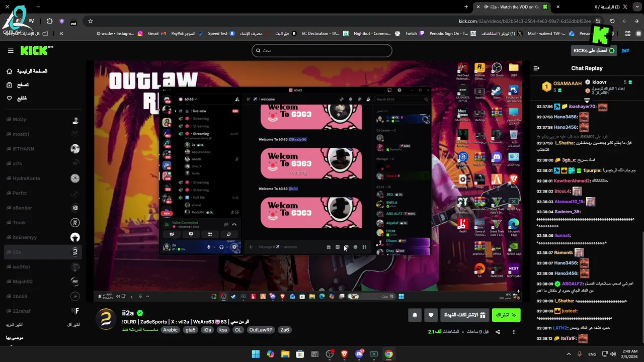Open a new browser tab
The height and width of the screenshot is (362, 644).
(x=466, y=7)
